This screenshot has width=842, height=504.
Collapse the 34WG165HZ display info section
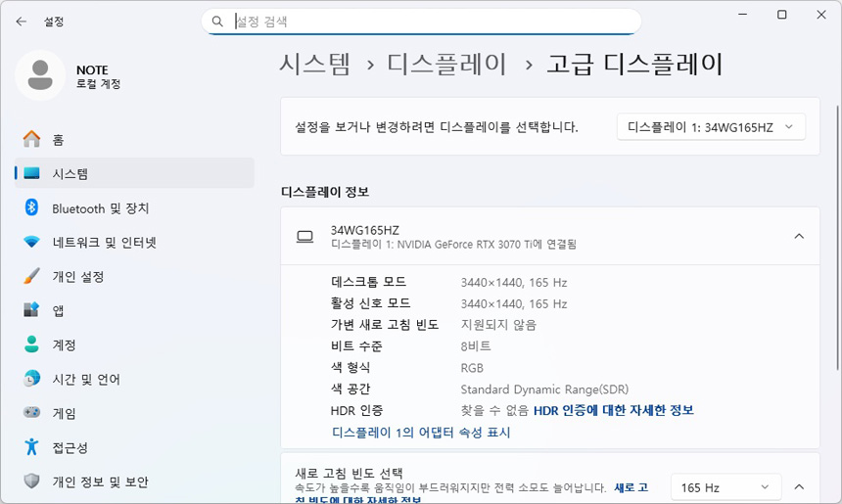click(799, 236)
